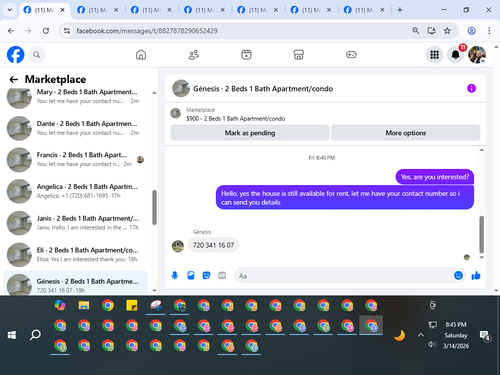Image resolution: width=500 pixels, height=375 pixels.
Task: Open Dante's 2 Beds 1 Bath conversation
Action: [x=75, y=128]
